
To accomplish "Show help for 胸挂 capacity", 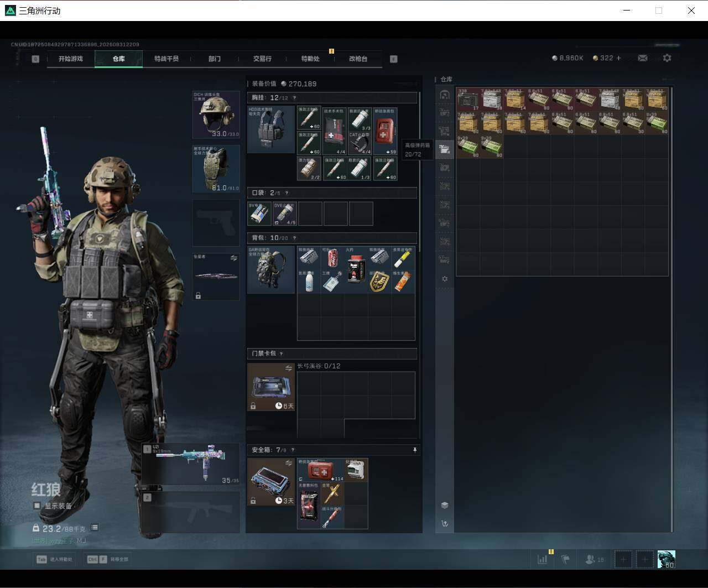I will pos(294,98).
